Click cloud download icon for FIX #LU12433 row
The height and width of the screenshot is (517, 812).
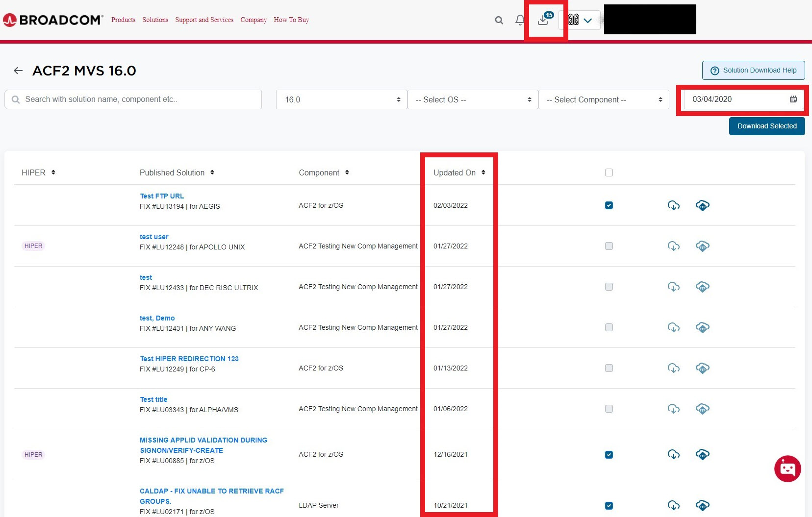674,287
